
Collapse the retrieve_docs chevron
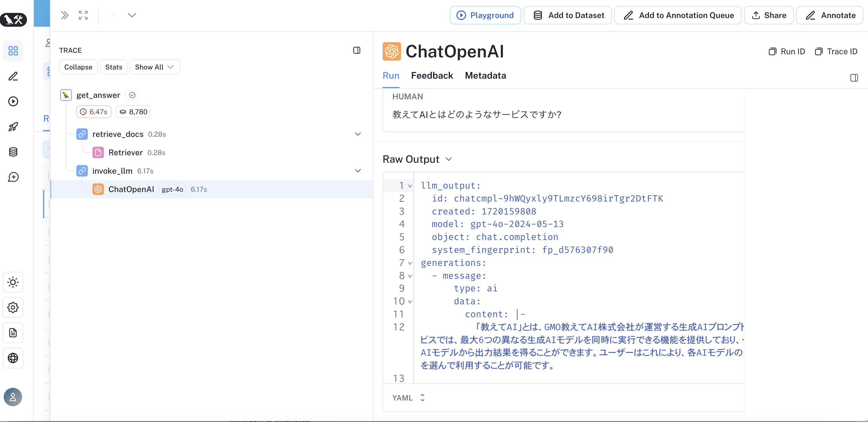pos(358,134)
